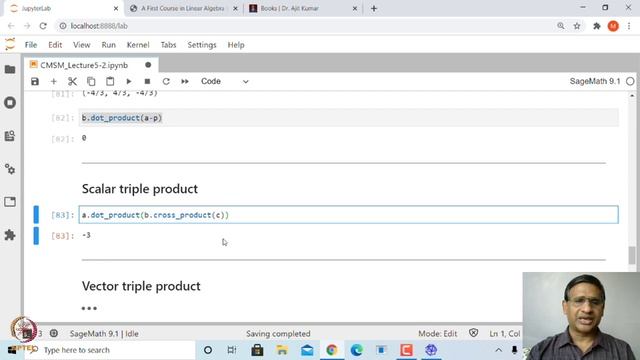The width and height of the screenshot is (640, 360).
Task: Restart kernel and run all cells icon
Action: [x=185, y=82]
